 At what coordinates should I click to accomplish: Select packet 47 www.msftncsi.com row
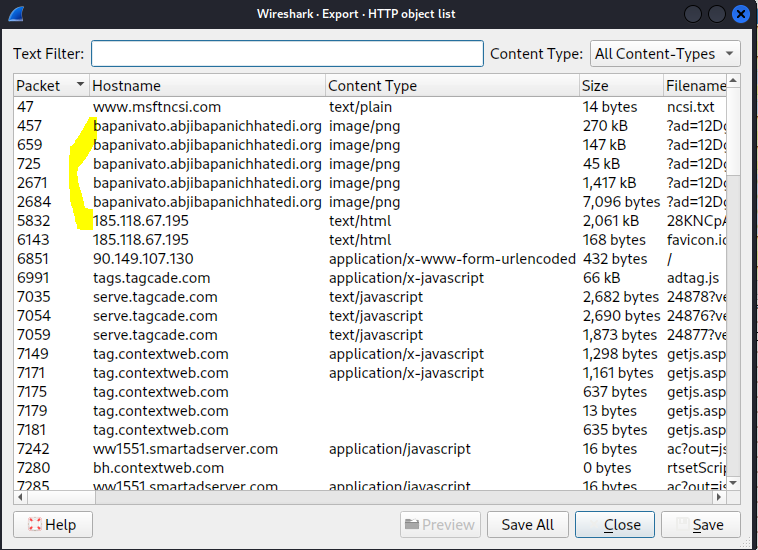pyautogui.click(x=370, y=107)
